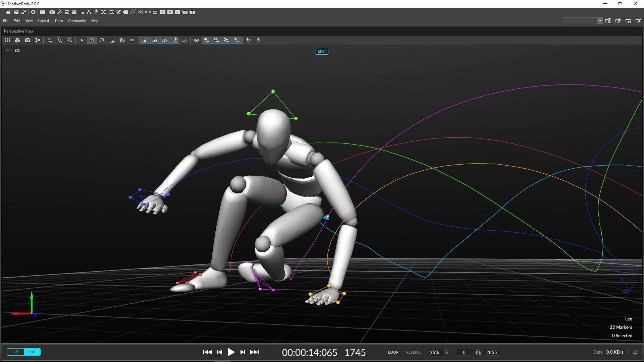Image resolution: width=644 pixels, height=362 pixels.
Task: Open the Tools menu
Action: pyautogui.click(x=59, y=21)
